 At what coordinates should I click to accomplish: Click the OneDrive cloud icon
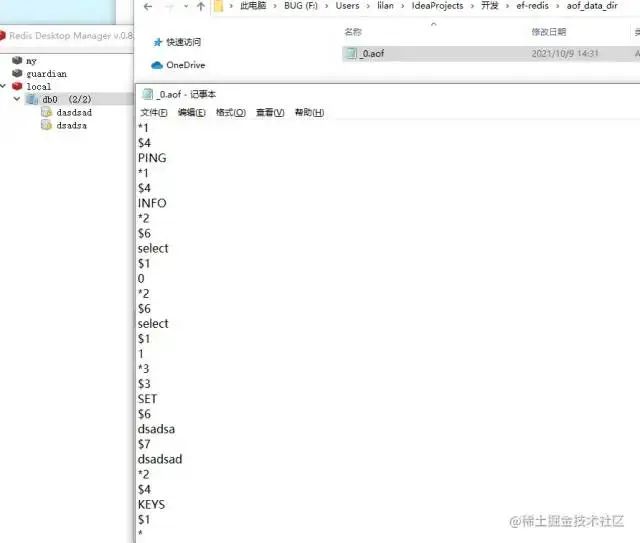click(x=157, y=65)
